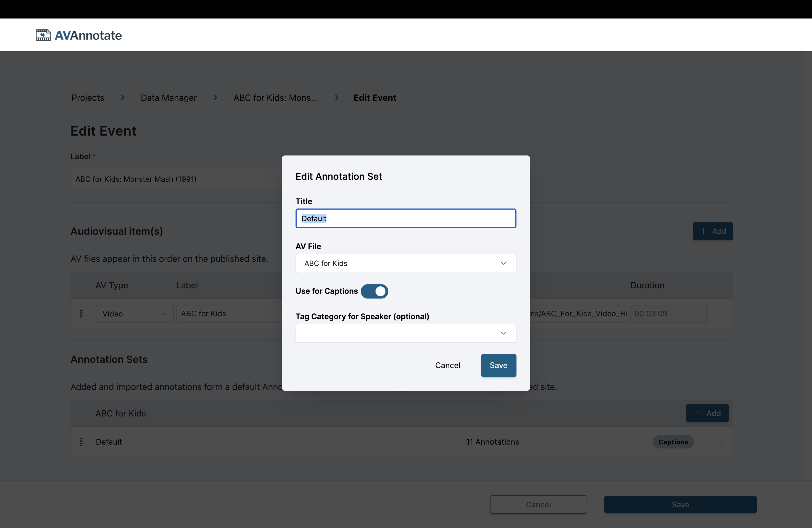Toggle the Use for Captions switch
This screenshot has height=528, width=812.
[374, 291]
